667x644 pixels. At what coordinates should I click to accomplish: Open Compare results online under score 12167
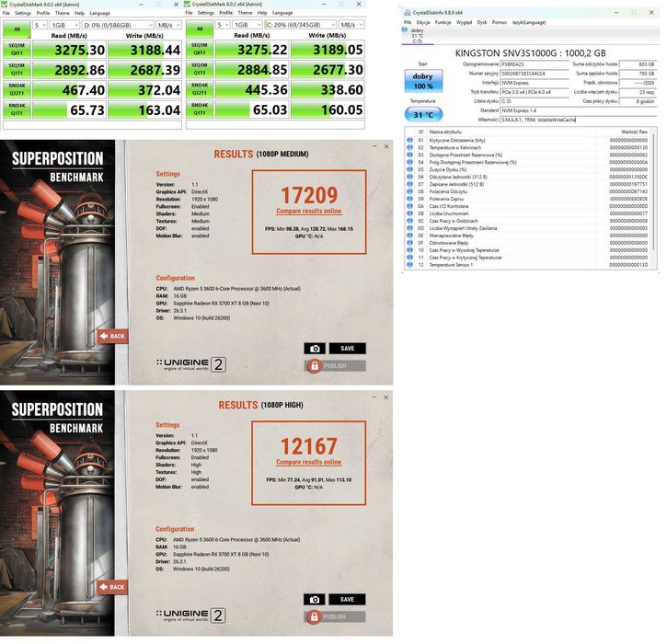308,462
